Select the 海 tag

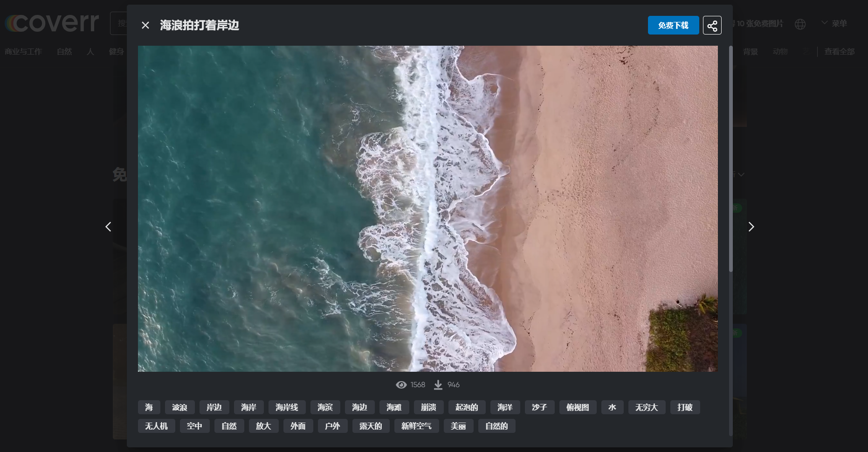coord(149,407)
